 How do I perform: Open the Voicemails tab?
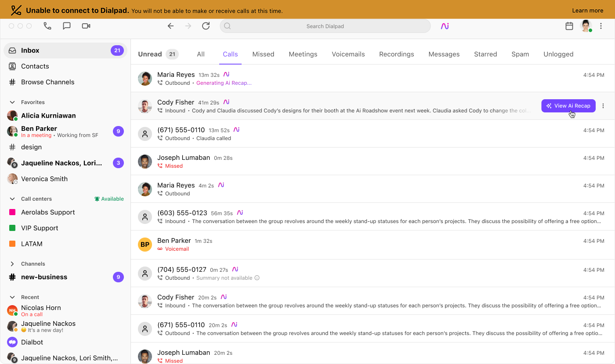(x=348, y=54)
